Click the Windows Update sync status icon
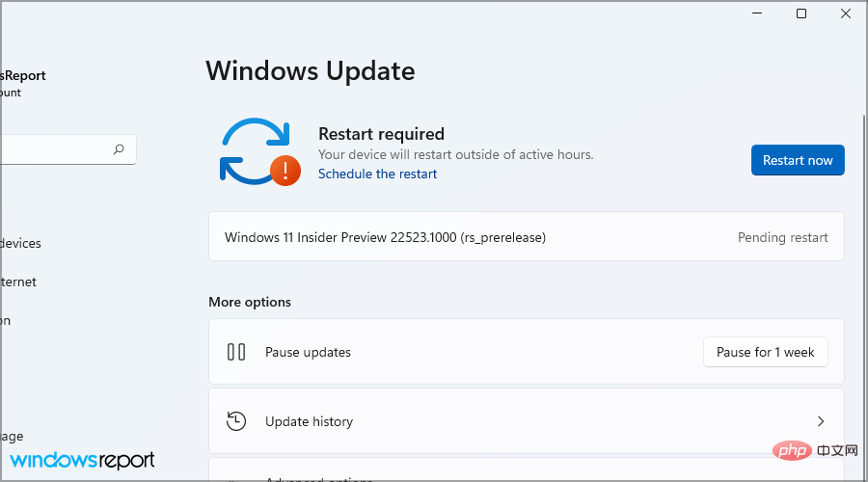This screenshot has height=482, width=868. pyautogui.click(x=260, y=151)
